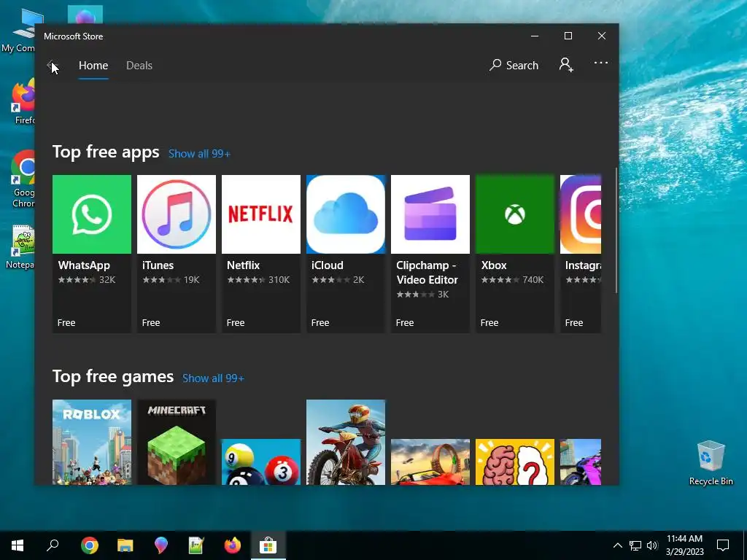The height and width of the screenshot is (560, 747).
Task: Show all 99+ top free games
Action: [213, 378]
